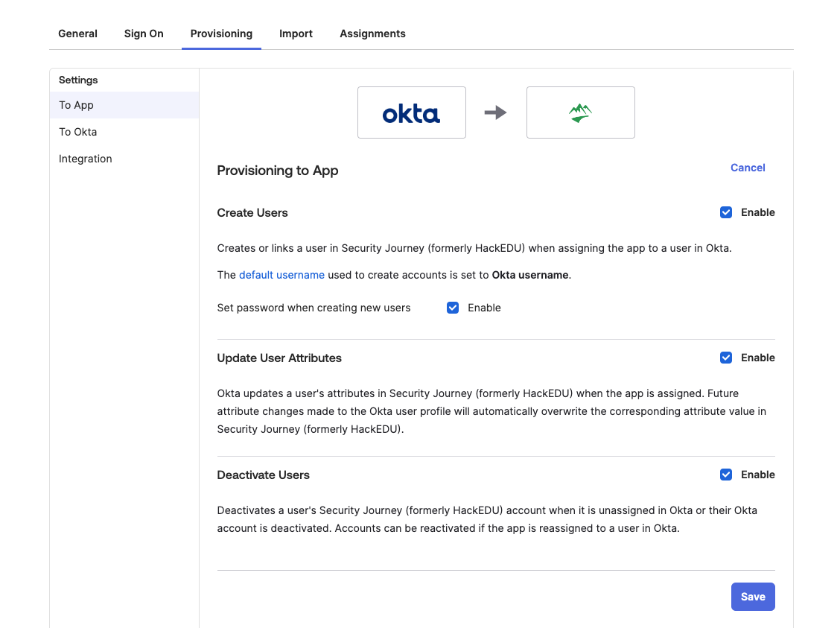Switch to the Sign On tab
840x628 pixels.
[144, 34]
